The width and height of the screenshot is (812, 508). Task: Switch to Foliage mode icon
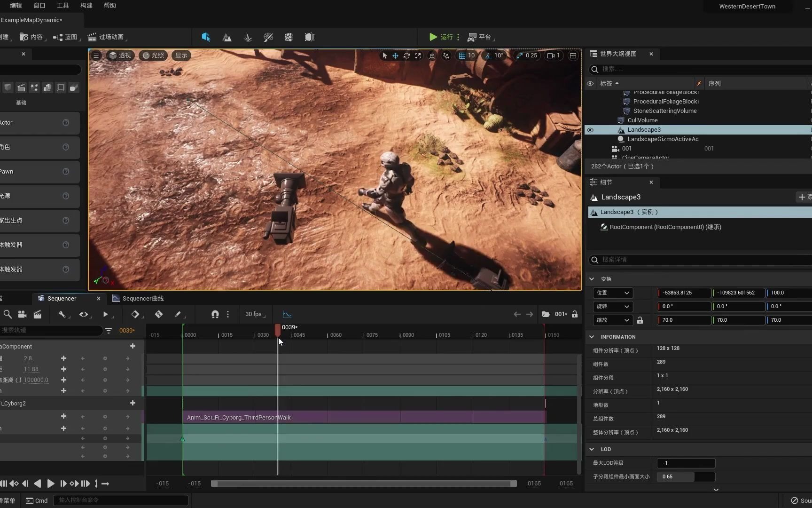(x=248, y=37)
